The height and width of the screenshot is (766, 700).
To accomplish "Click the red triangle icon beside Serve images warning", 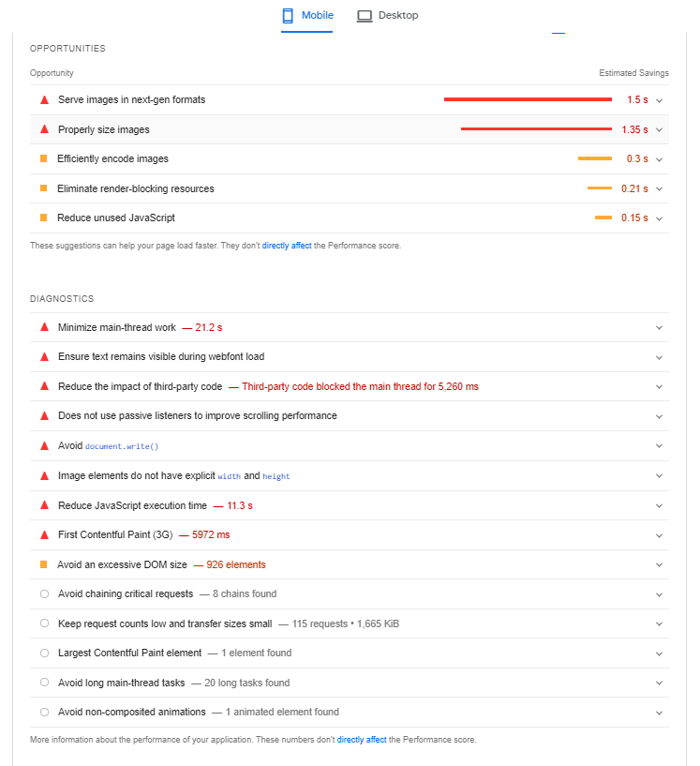I will [43, 99].
